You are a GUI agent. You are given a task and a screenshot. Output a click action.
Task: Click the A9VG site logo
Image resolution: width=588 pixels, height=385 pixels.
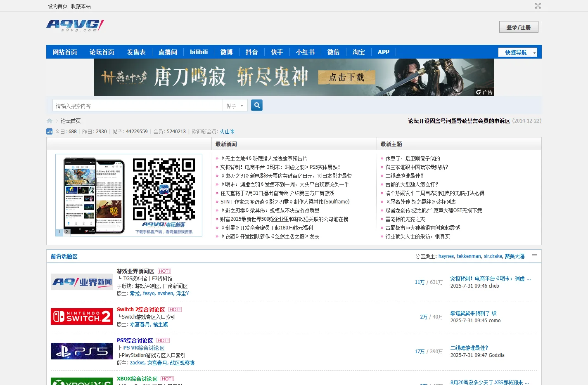[75, 26]
